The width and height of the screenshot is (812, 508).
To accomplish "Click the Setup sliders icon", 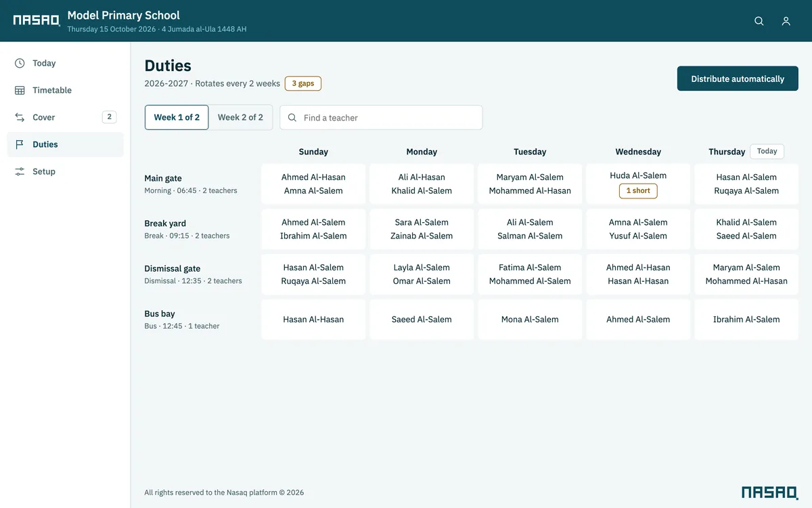I will click(x=20, y=171).
